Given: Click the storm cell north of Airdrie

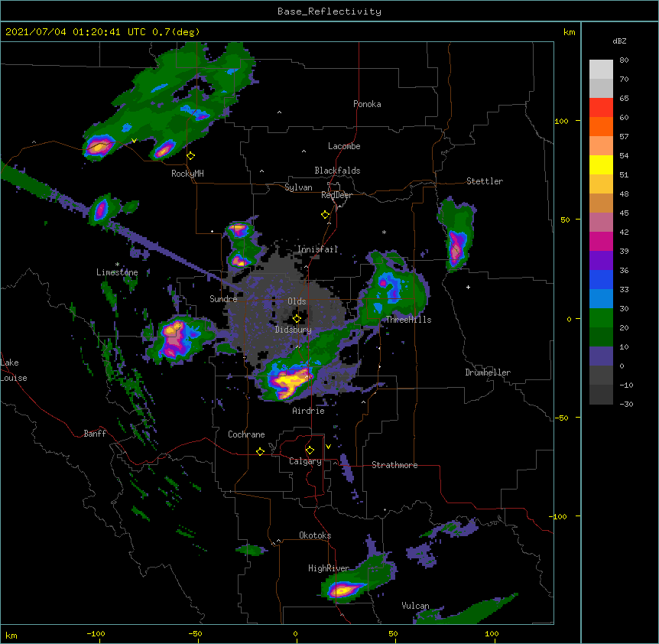Looking at the screenshot, I should [x=290, y=379].
